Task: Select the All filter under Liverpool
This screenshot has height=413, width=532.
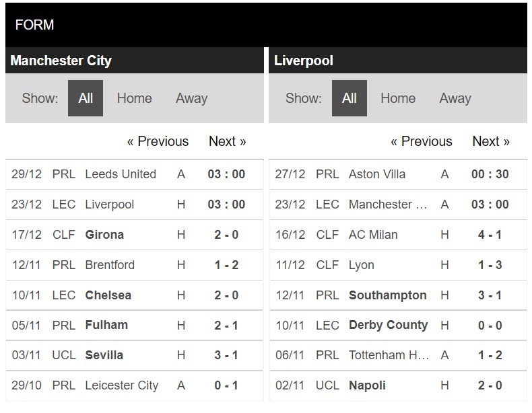Action: pyautogui.click(x=349, y=98)
